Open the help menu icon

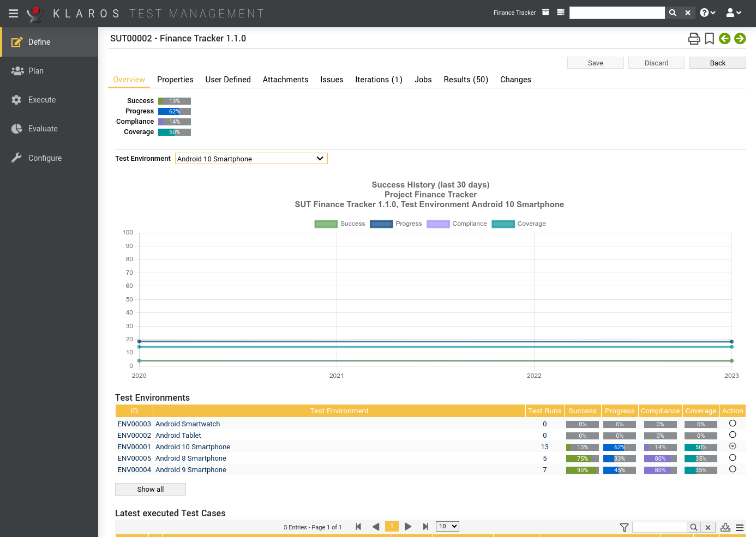(x=707, y=13)
